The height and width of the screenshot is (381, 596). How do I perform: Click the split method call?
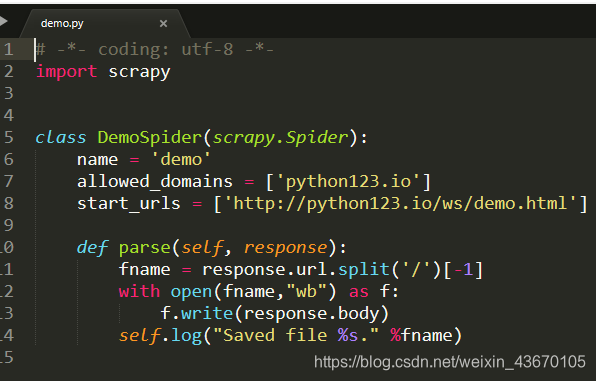364,270
